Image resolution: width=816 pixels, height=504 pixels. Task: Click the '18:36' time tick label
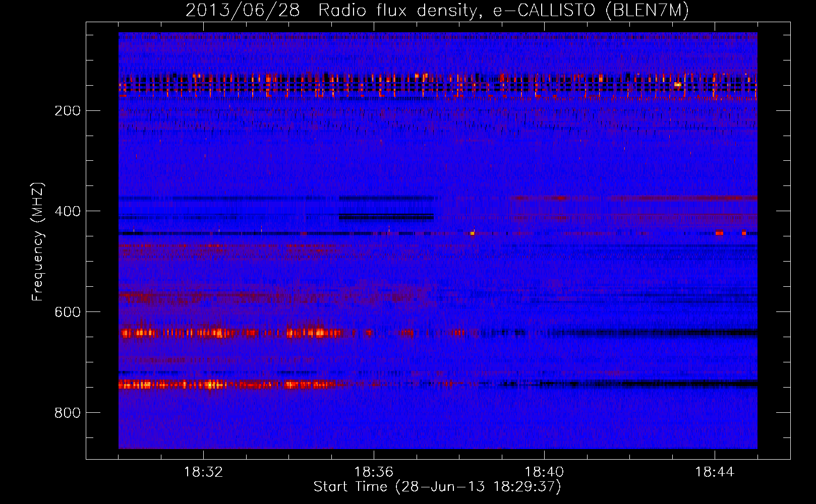click(374, 472)
